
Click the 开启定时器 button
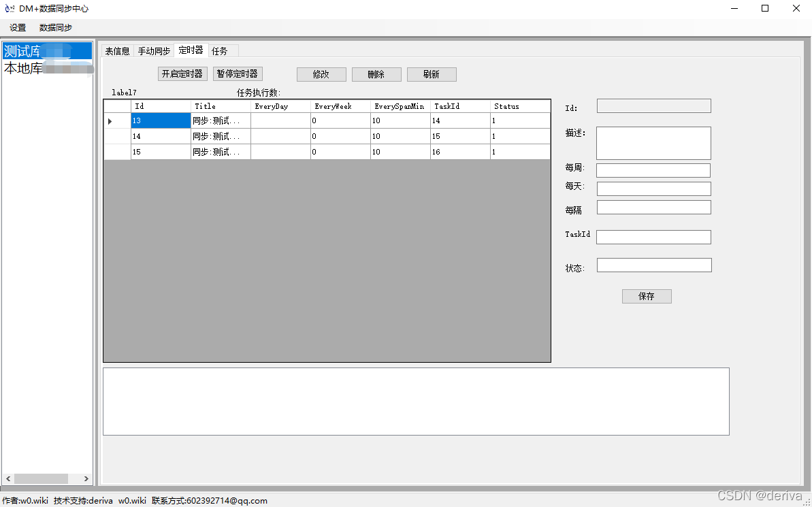click(x=182, y=74)
